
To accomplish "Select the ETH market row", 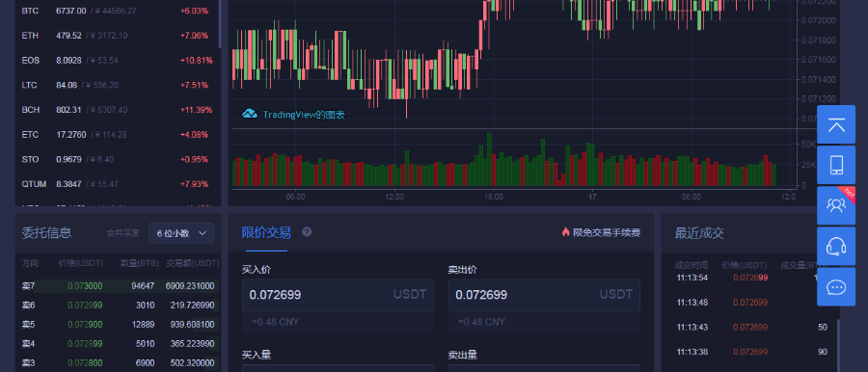I will point(118,36).
